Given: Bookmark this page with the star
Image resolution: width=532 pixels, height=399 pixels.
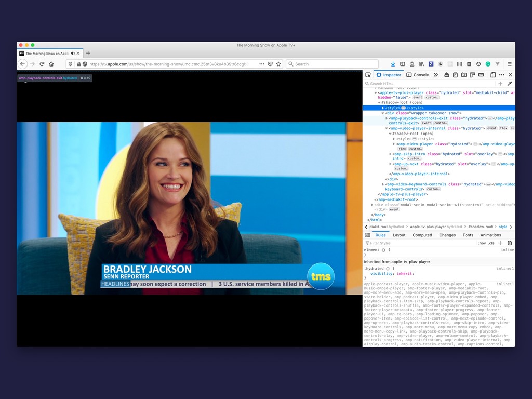Looking at the screenshot, I should coord(278,64).
